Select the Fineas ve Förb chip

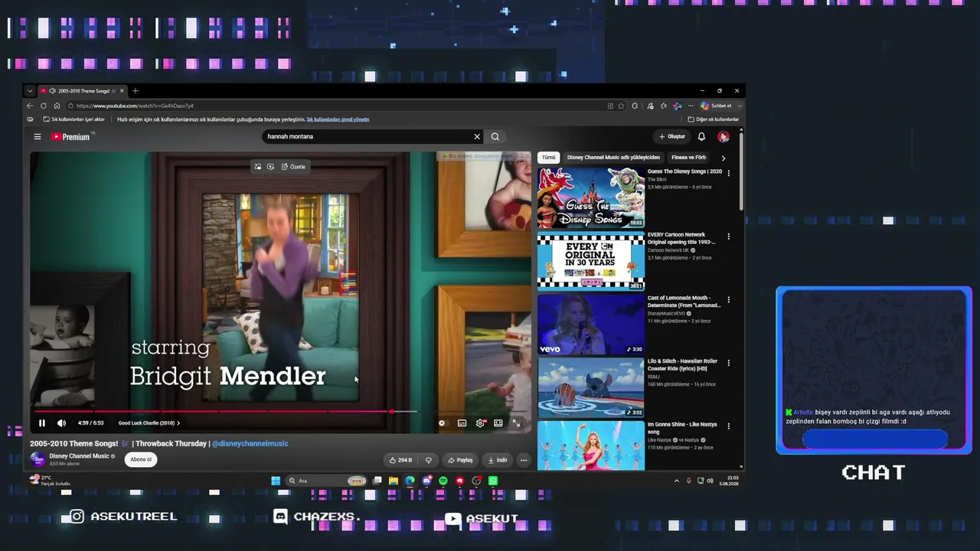coord(688,158)
